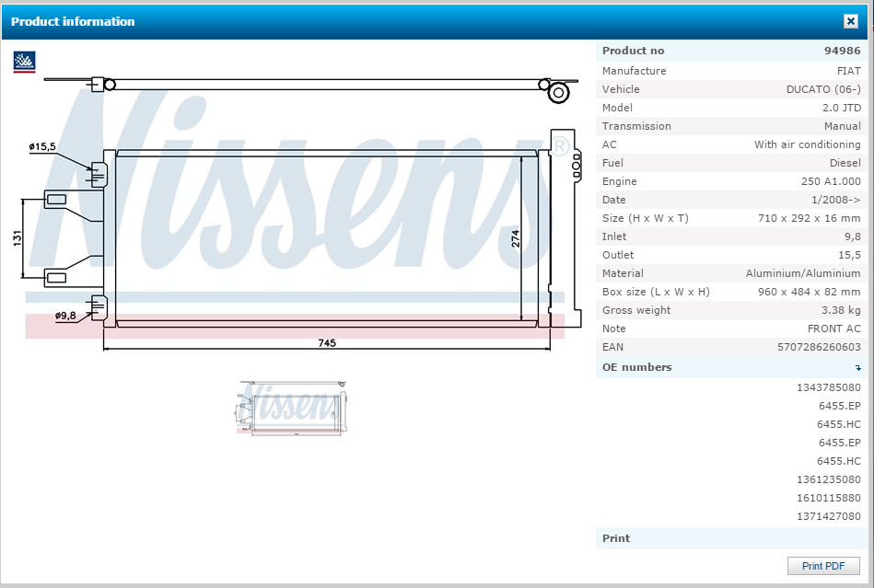The height and width of the screenshot is (588, 874).
Task: Click the Product information title
Action: pos(73,21)
